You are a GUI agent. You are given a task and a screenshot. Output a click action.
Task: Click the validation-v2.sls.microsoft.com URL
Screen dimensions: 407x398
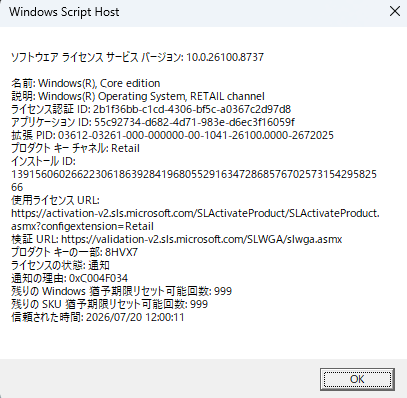pyautogui.click(x=202, y=239)
